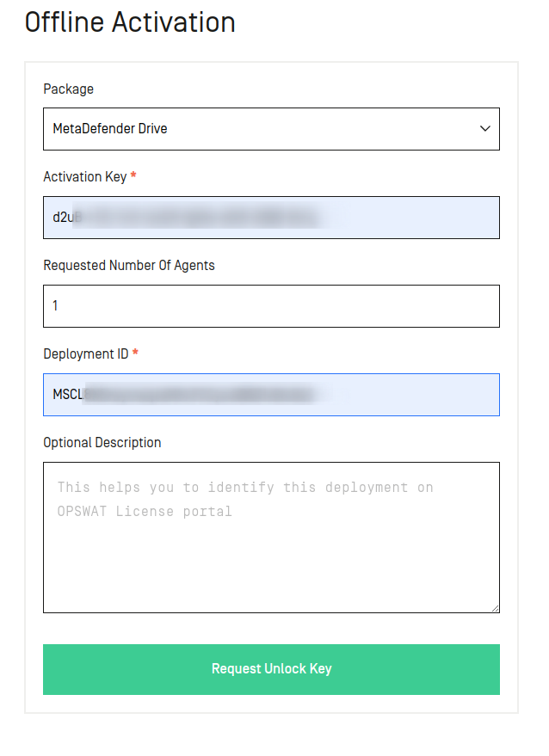Screen dimensions: 549x756
Task: Grab the description textarea resize handle
Action: [495, 608]
